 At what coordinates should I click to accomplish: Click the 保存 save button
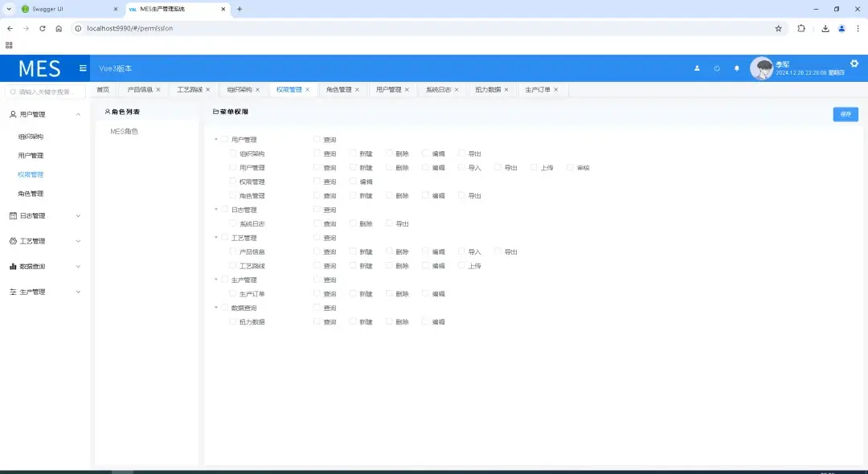844,114
